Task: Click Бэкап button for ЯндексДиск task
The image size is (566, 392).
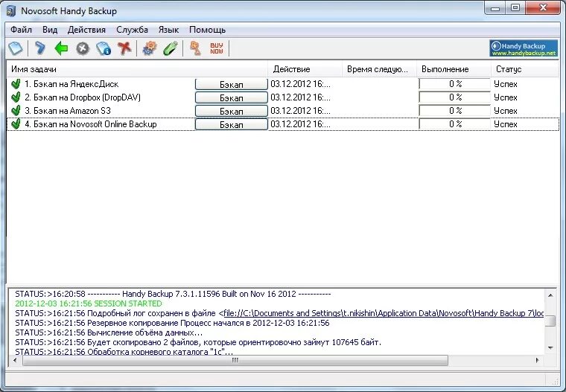Action: pos(232,84)
